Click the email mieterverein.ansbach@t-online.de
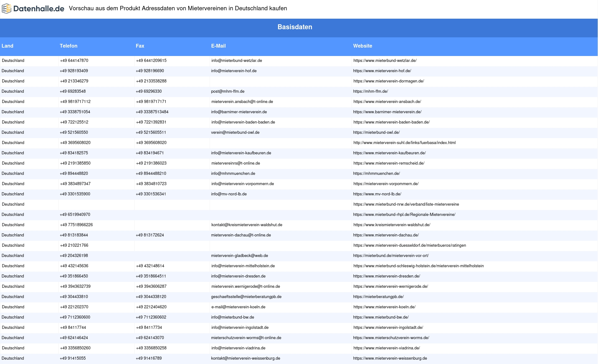The image size is (598, 364). [242, 102]
